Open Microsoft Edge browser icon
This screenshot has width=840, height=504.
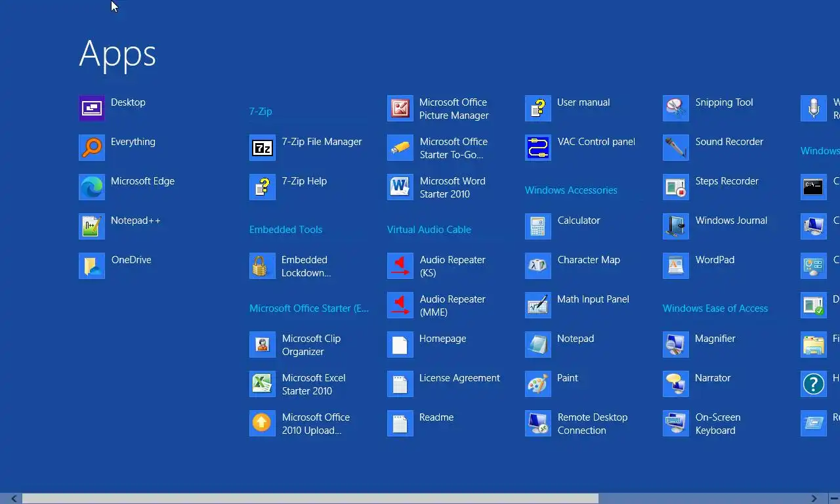92,187
